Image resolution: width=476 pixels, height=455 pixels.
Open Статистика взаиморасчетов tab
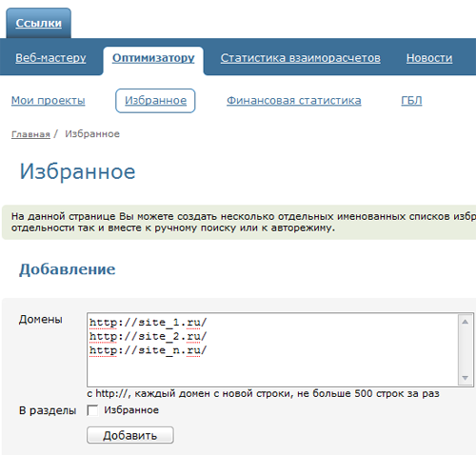pos(301,58)
